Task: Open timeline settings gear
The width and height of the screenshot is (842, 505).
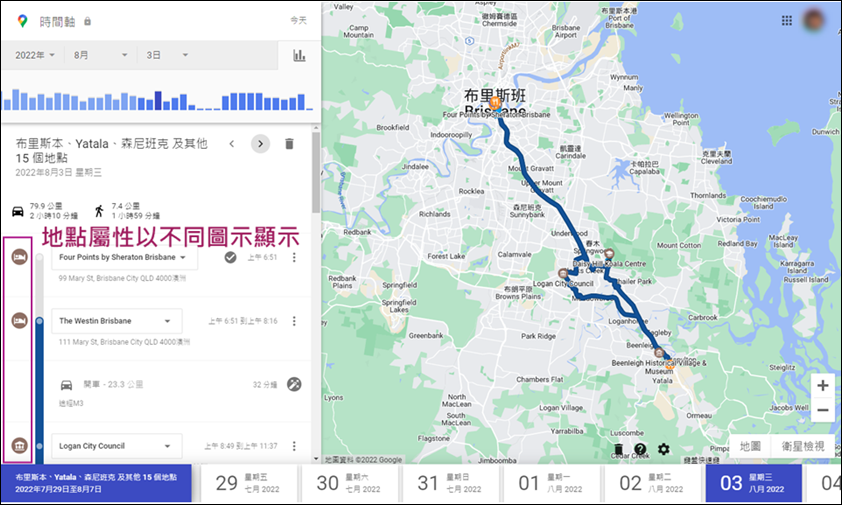Action: coord(664,449)
